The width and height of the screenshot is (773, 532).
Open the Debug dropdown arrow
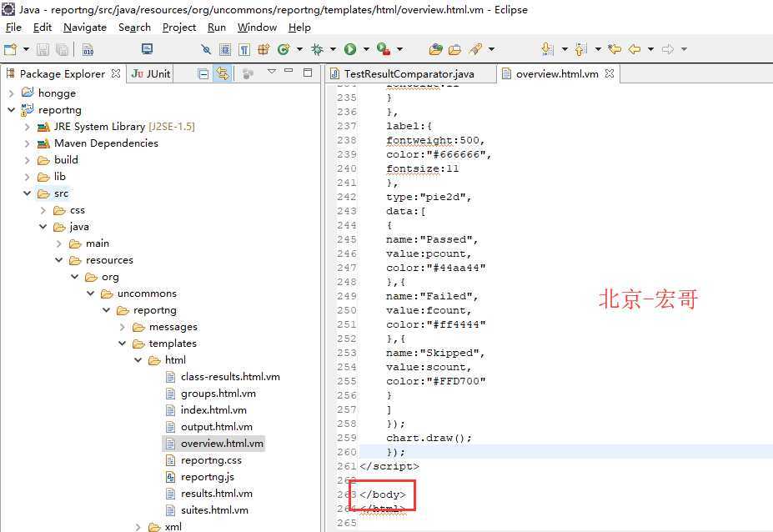click(x=333, y=49)
